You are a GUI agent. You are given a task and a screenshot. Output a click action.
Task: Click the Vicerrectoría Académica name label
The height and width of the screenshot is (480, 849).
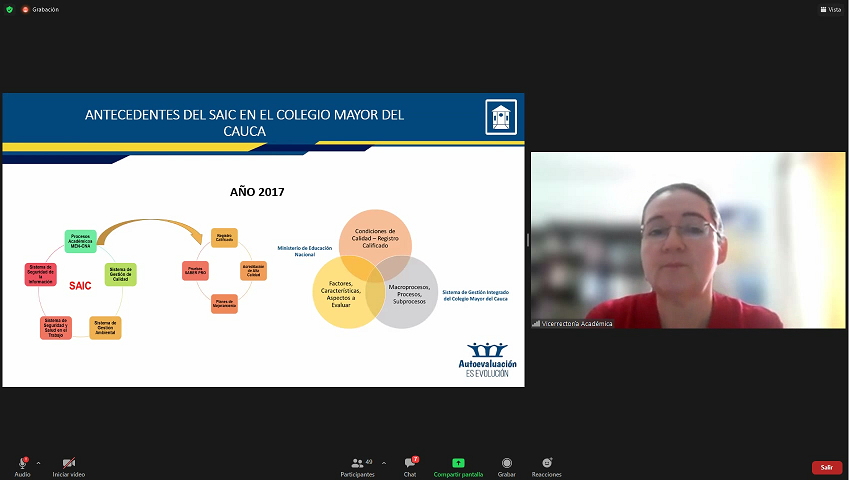[x=573, y=324]
